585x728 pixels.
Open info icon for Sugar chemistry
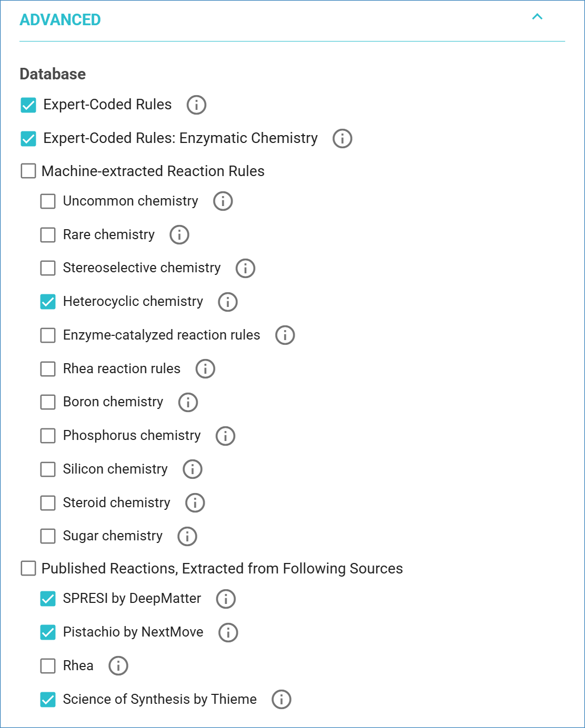point(187,536)
